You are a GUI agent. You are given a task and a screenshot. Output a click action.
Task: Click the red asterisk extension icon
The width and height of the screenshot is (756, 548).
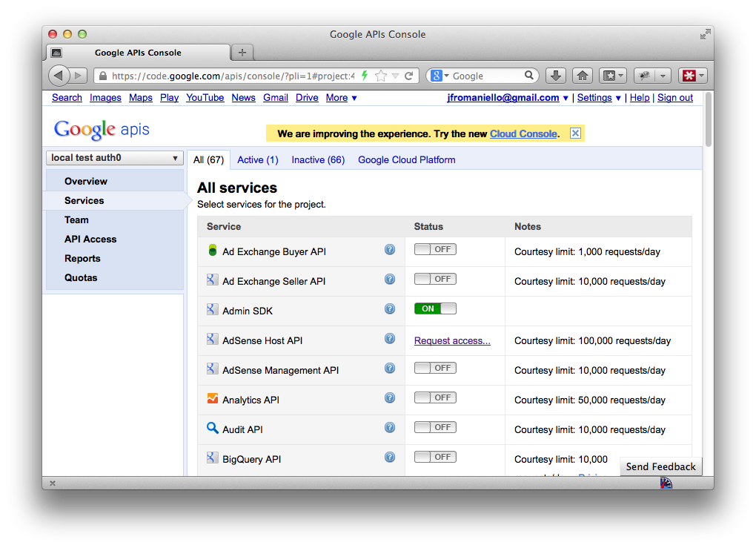point(689,76)
